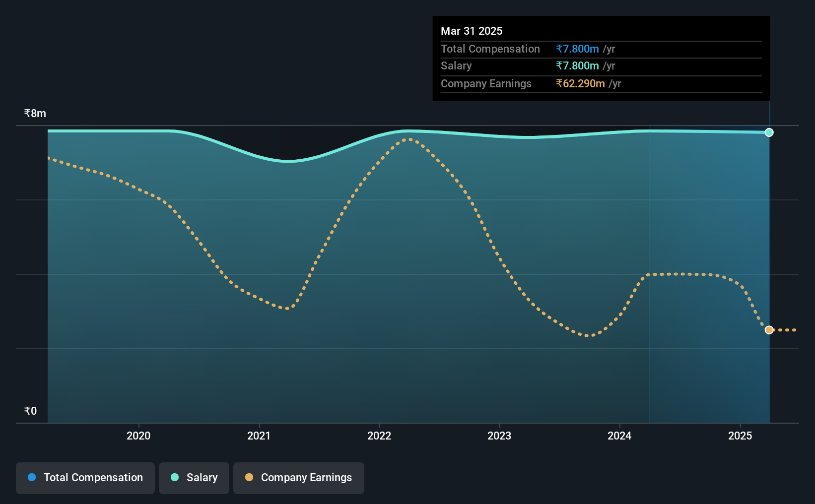
Task: Click the 2022 x-axis label
Action: click(x=379, y=436)
